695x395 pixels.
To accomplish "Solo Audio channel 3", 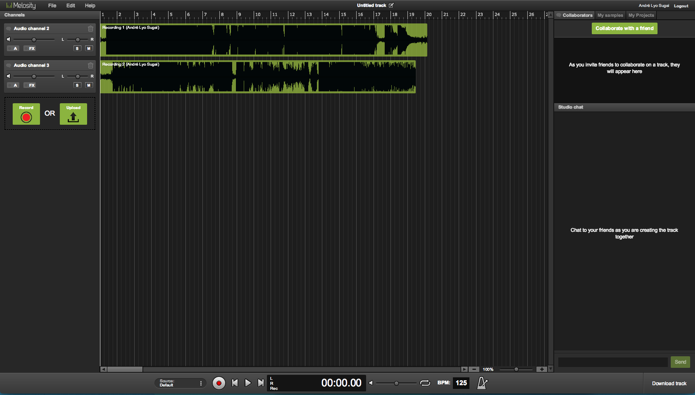I will point(77,85).
